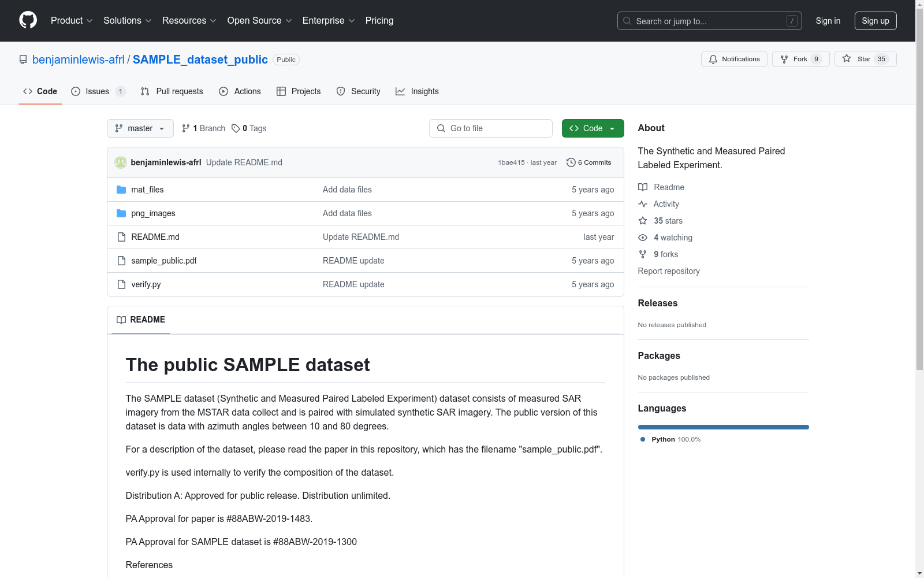This screenshot has height=578, width=924.
Task: Click the 0 Tags link
Action: pos(249,128)
